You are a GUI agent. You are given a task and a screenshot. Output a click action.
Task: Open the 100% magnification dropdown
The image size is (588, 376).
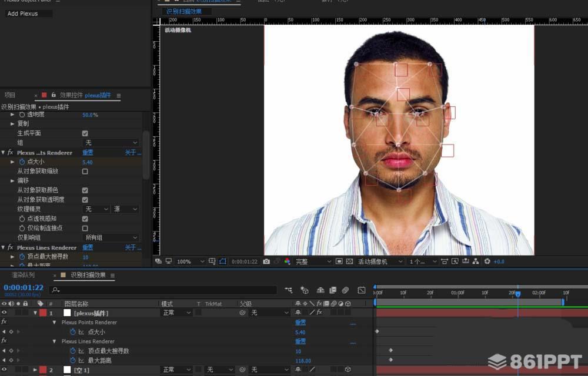coord(190,261)
